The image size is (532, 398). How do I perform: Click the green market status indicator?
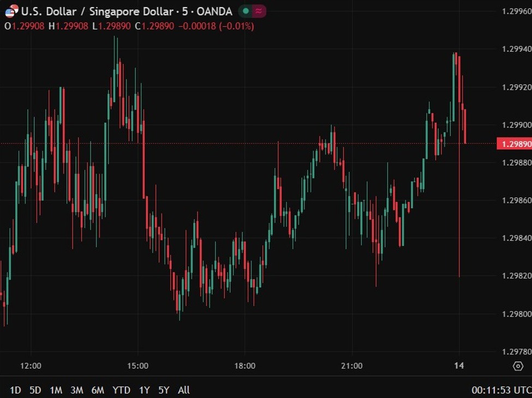point(246,11)
